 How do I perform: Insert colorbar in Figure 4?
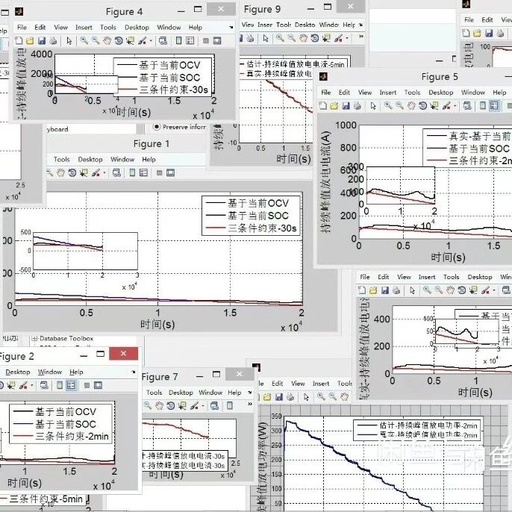179,41
